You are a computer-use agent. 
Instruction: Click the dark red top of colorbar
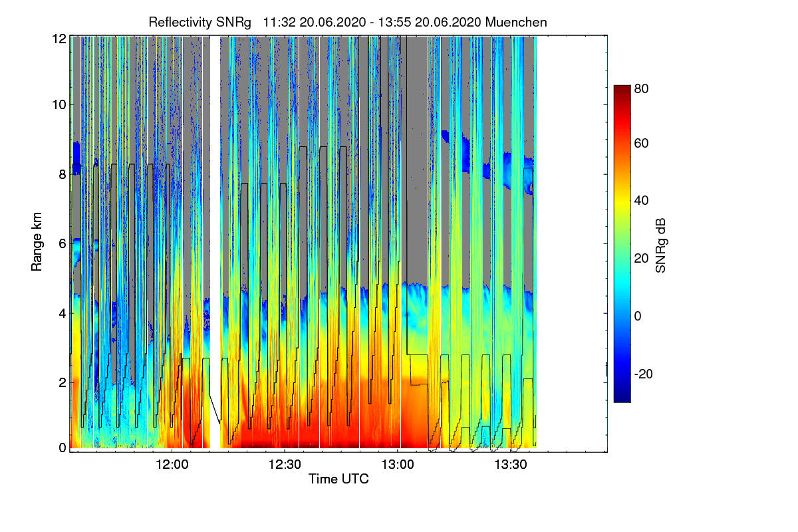tap(622, 90)
